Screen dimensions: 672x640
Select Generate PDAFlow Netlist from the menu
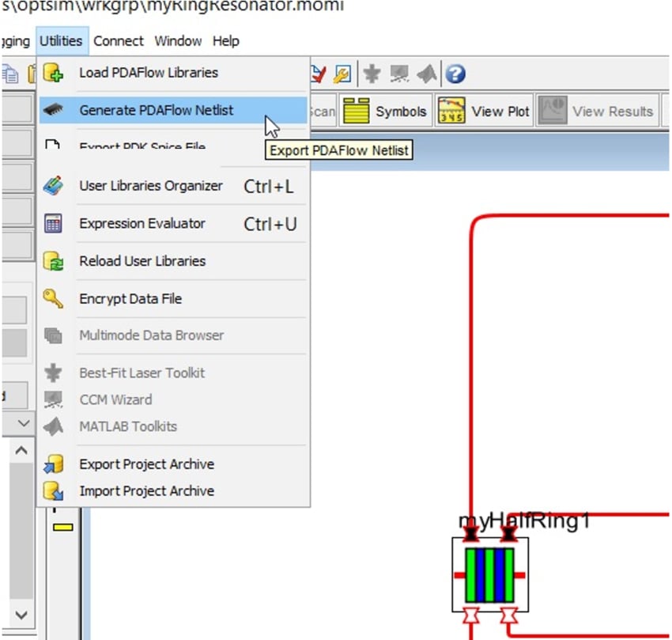tap(158, 112)
